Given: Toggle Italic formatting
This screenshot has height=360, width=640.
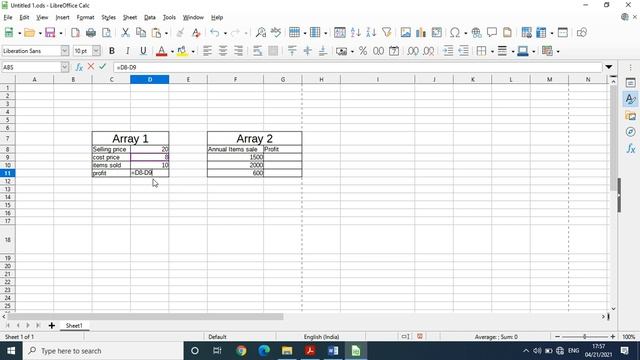Looking at the screenshot, I should [x=127, y=51].
